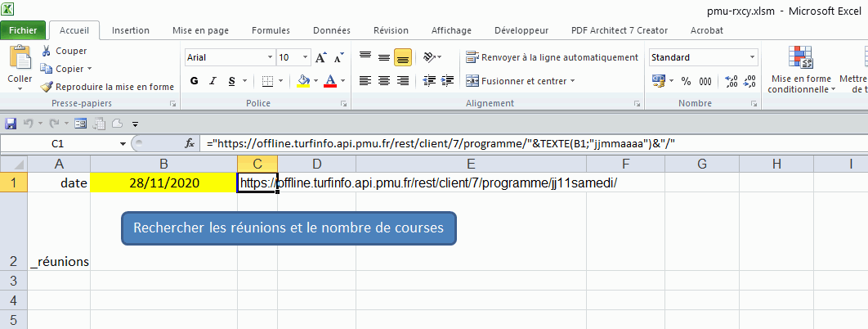Open the fill color dropdown arrow
Viewport: 868px width, 329px height.
(315, 81)
